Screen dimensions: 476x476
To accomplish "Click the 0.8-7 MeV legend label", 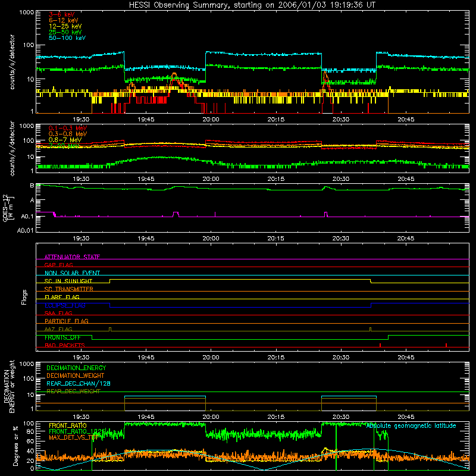I will click(x=65, y=140).
